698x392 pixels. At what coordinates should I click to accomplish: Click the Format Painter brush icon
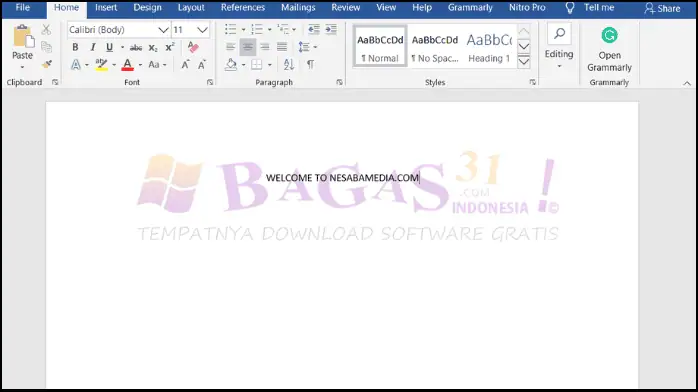coord(46,65)
